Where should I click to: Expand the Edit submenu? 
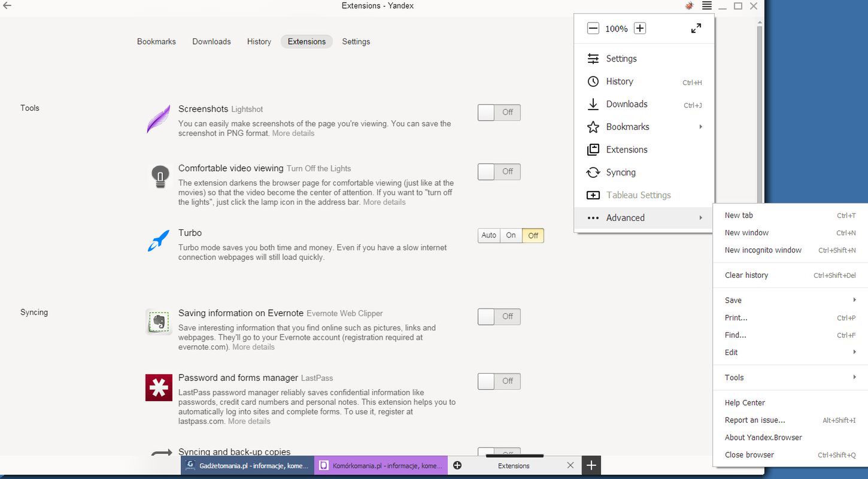790,352
